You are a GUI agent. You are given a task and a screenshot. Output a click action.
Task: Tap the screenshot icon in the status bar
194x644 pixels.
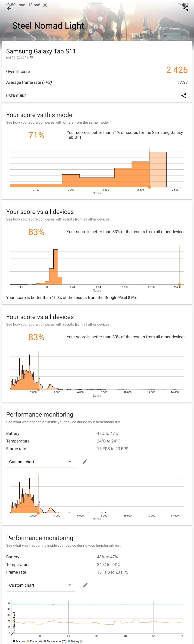click(45, 5)
